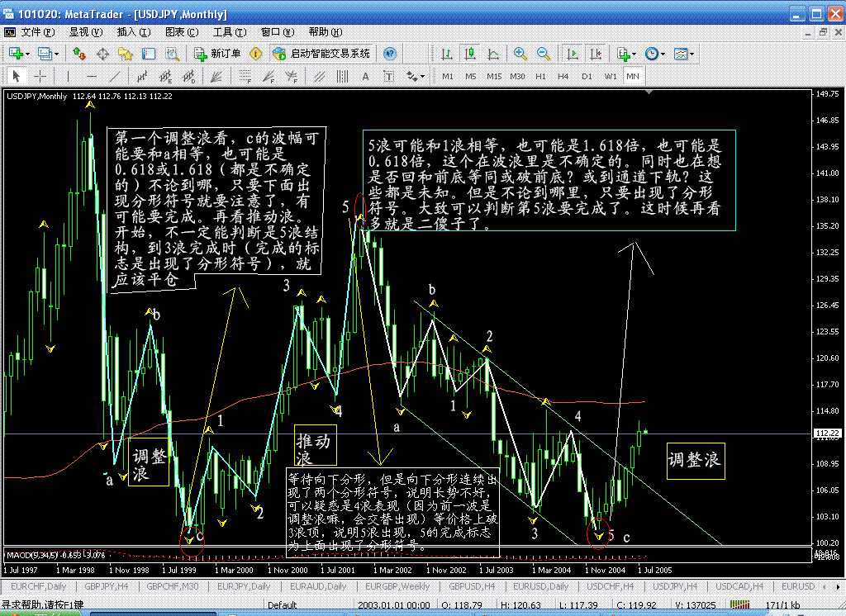Open the 插入(I) menu
This screenshot has width=846, height=616.
pyautogui.click(x=134, y=32)
